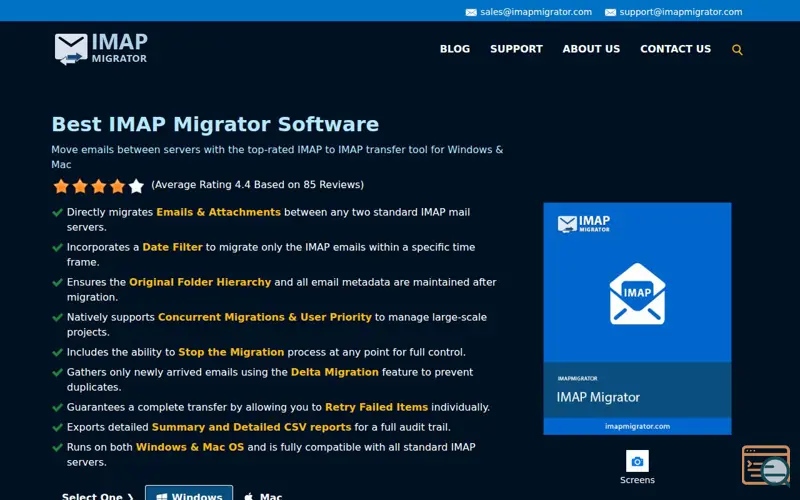Open the BLOG menu item
Viewport: 800px width, 500px height.
coord(455,49)
